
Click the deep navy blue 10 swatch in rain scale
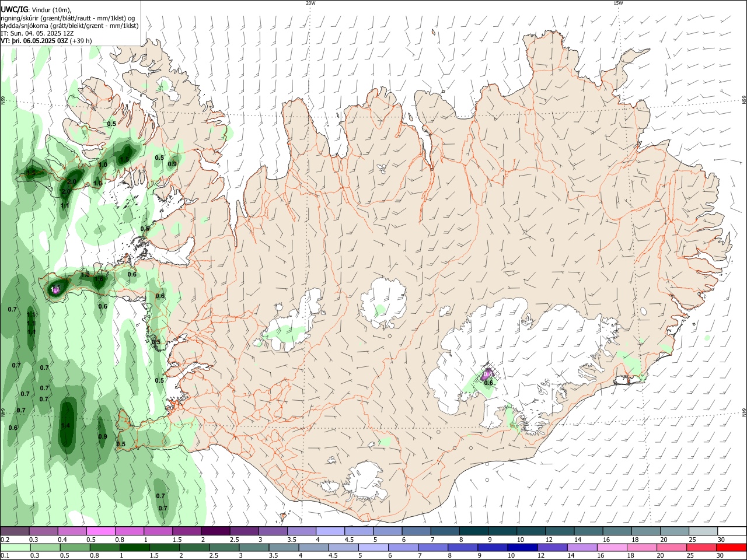(x=522, y=548)
